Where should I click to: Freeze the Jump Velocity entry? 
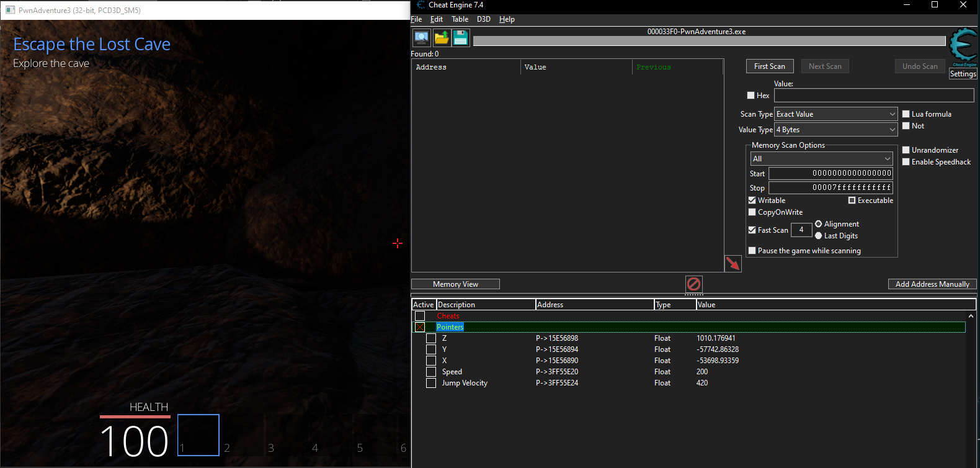tap(431, 383)
